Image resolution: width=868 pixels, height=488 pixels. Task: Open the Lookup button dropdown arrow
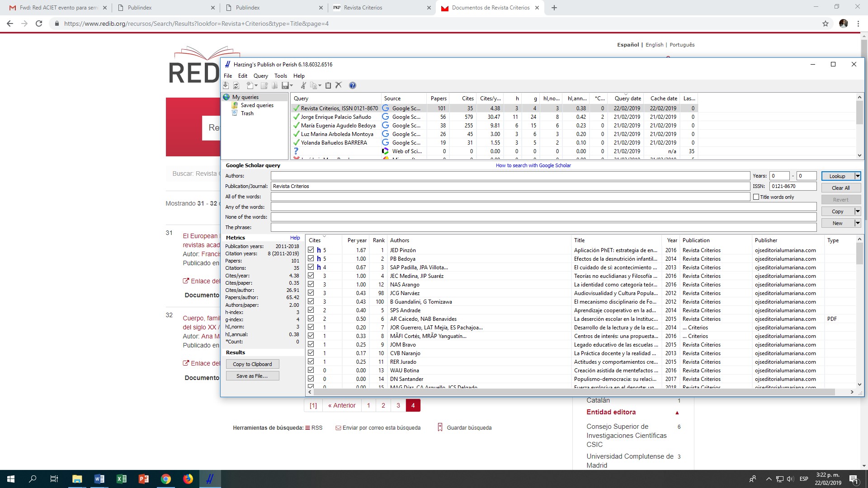tap(857, 176)
